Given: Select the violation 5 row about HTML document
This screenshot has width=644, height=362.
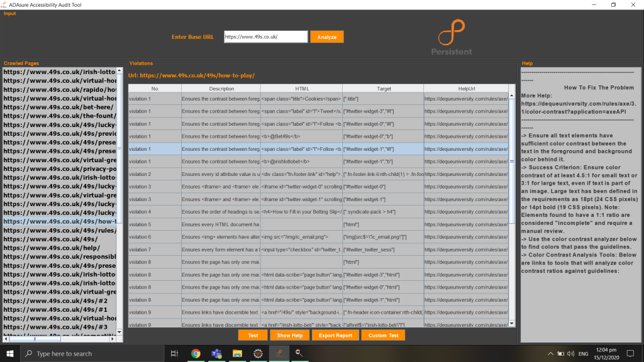Looking at the screenshot, I should coord(318,224).
